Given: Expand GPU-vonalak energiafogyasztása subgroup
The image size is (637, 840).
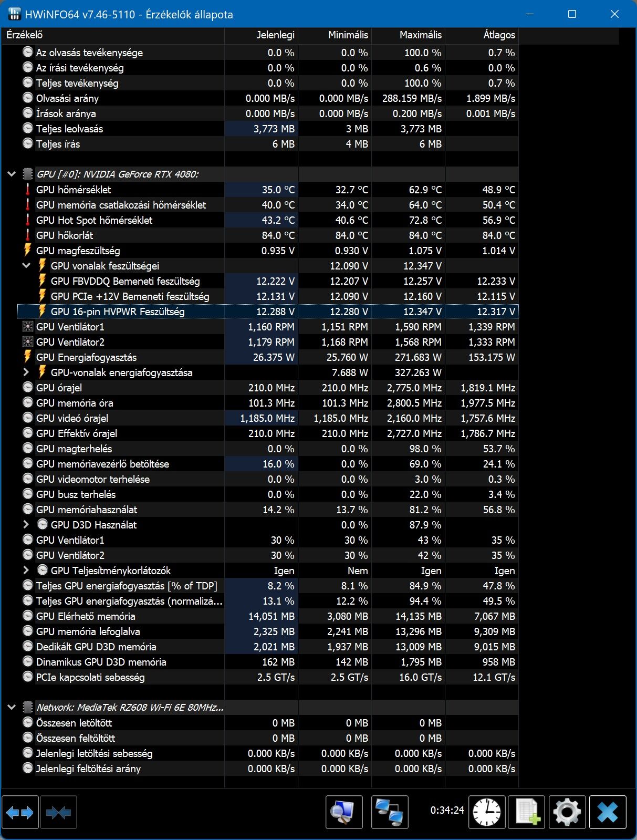Looking at the screenshot, I should point(26,372).
